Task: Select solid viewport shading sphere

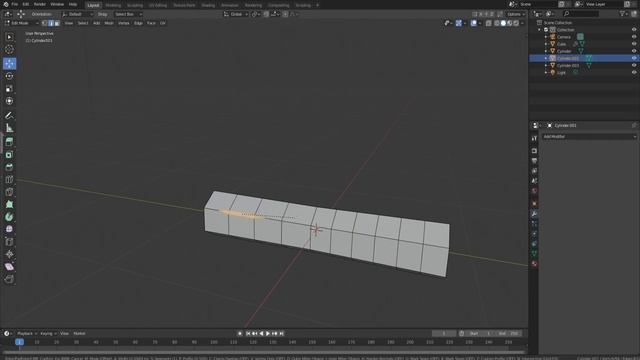Action: tap(503, 23)
